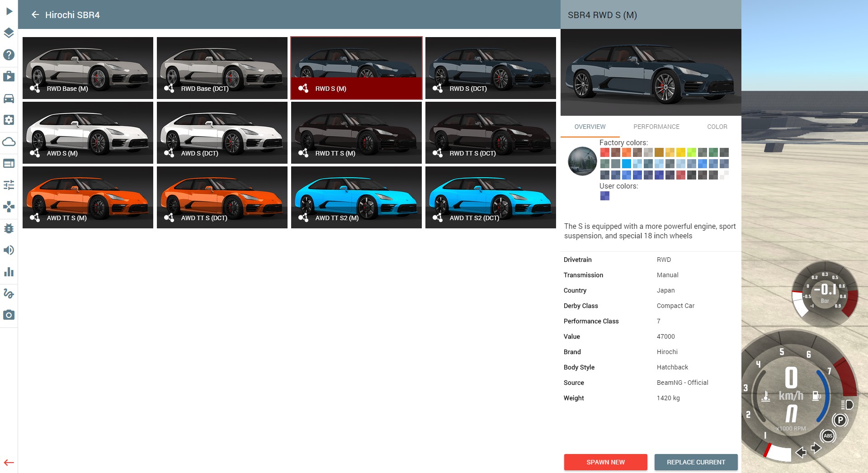This screenshot has height=473, width=868.
Task: Open the debug bug icon
Action: click(9, 228)
